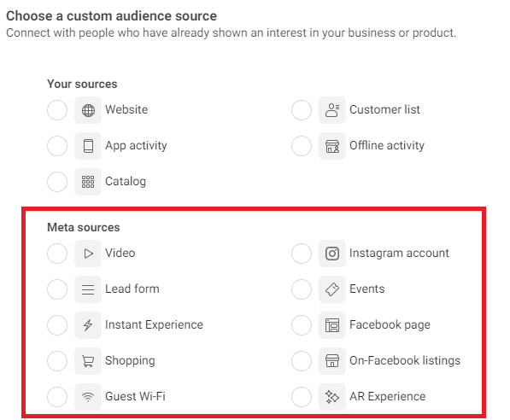Select the Instagram account radio button

[302, 254]
